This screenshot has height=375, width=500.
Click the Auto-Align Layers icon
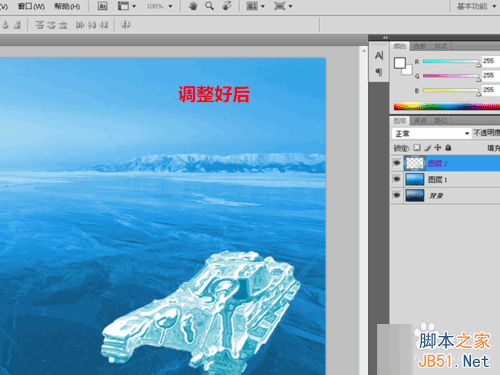125,25
